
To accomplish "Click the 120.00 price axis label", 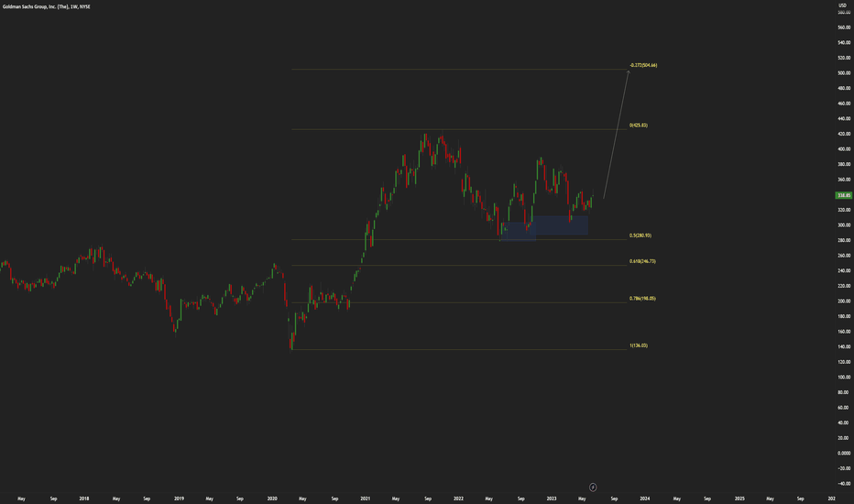I will point(844,362).
